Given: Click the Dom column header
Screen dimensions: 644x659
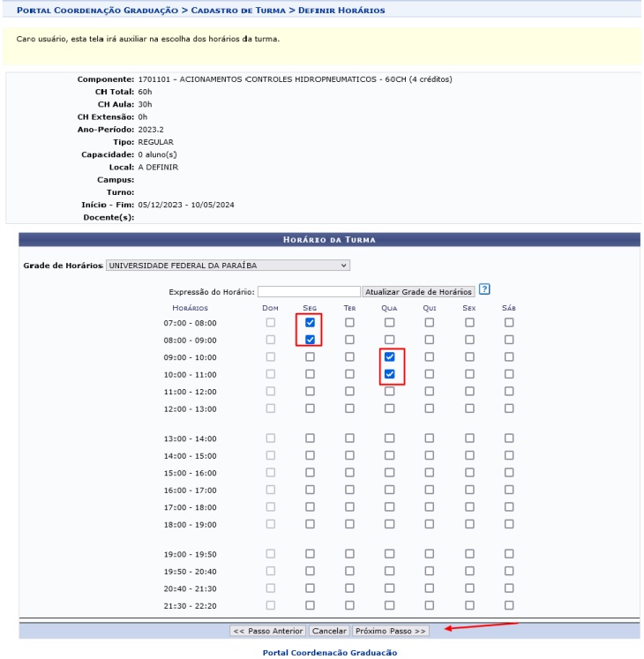Looking at the screenshot, I should 270,308.
